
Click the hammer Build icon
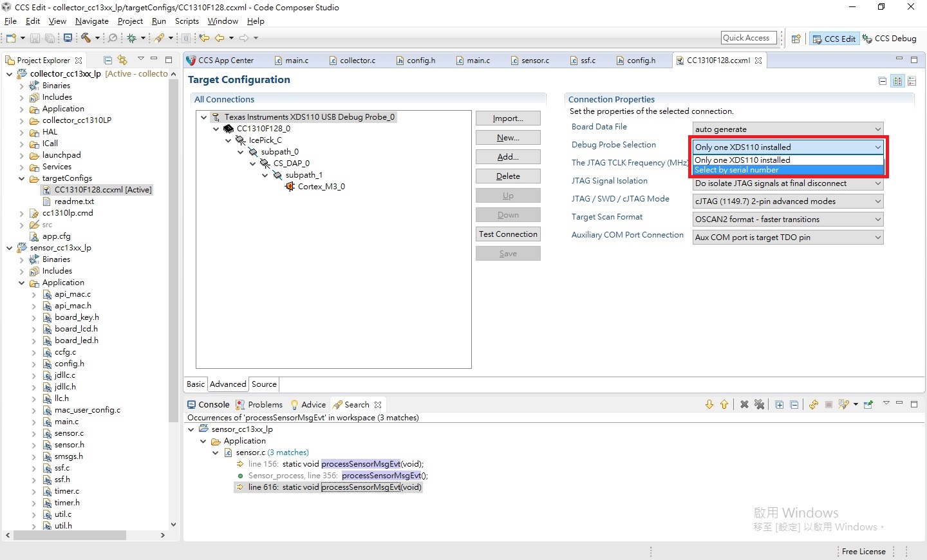(x=86, y=39)
